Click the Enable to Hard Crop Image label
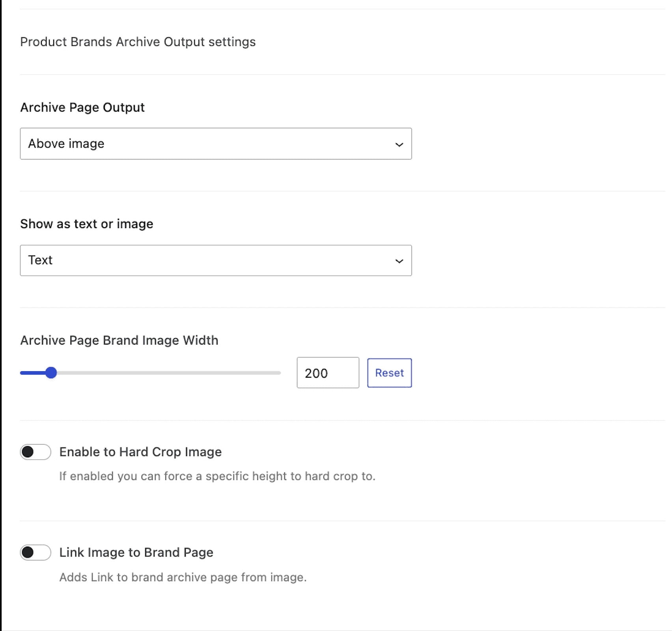 tap(140, 452)
